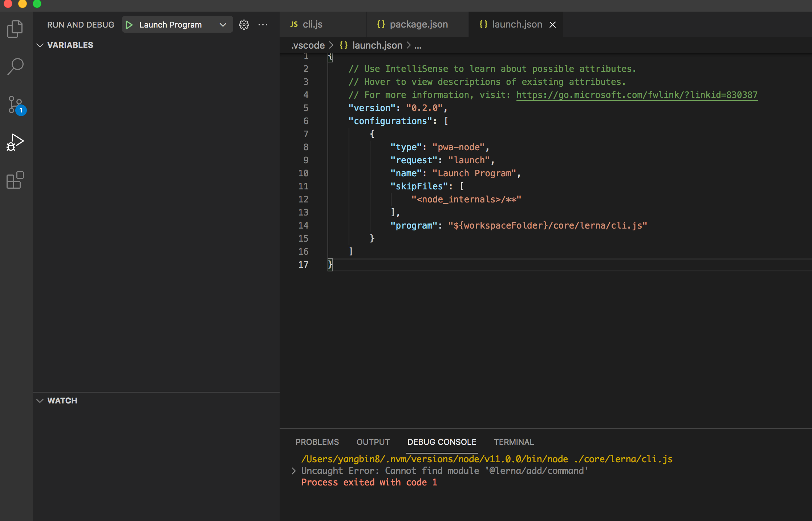Click the launch.json breadcrumb item
The width and height of the screenshot is (812, 521).
click(x=377, y=45)
